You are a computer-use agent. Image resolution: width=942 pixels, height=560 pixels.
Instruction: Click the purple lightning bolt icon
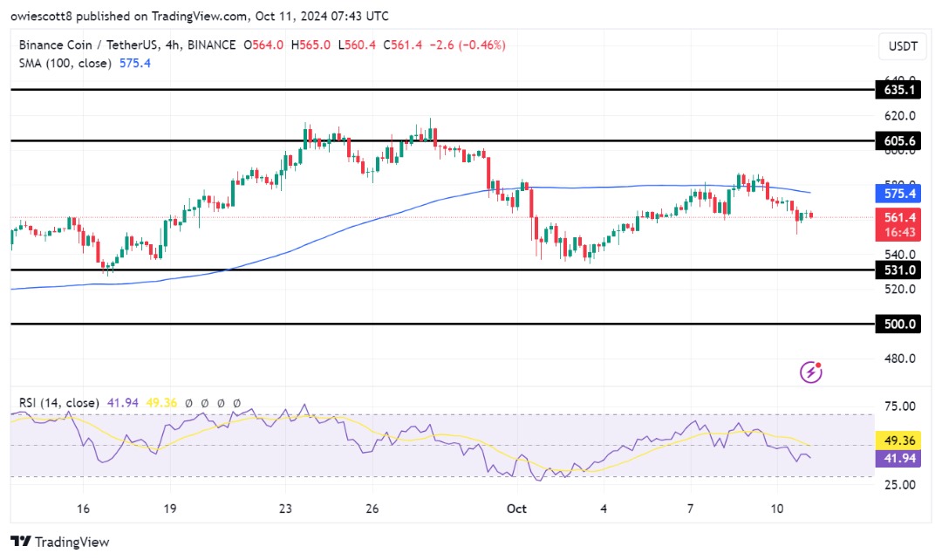811,372
